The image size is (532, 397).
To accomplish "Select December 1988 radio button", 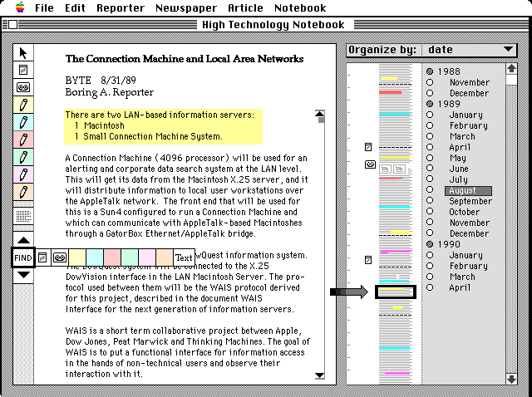I will click(430, 93).
